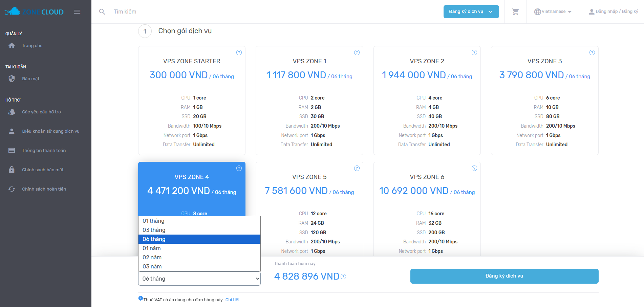Choose 01 năm from the period list

[x=152, y=248]
